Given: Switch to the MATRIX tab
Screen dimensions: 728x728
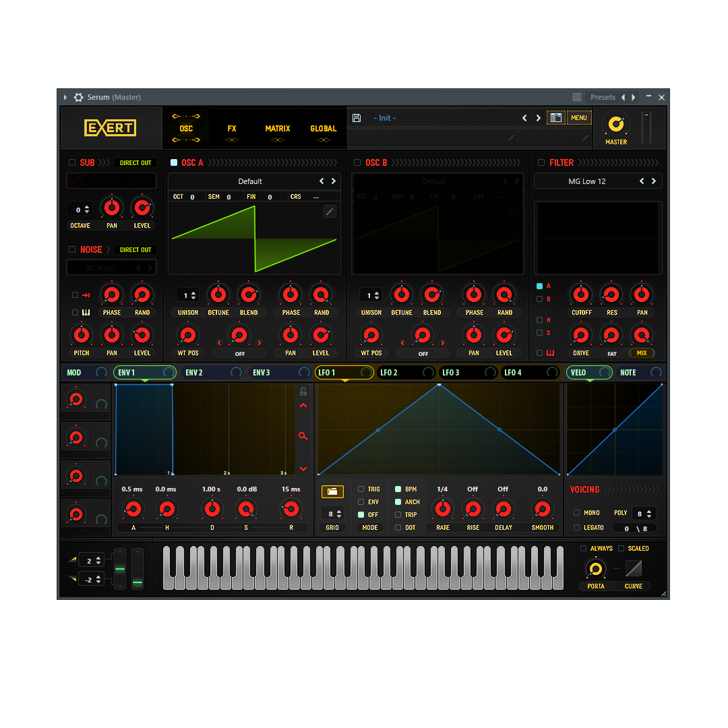Looking at the screenshot, I should (x=278, y=128).
